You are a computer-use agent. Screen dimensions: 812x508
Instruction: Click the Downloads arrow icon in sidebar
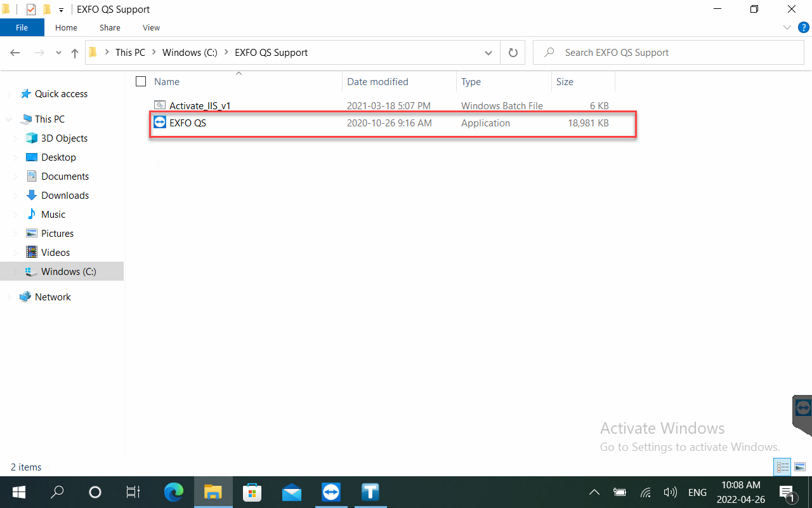tap(31, 195)
